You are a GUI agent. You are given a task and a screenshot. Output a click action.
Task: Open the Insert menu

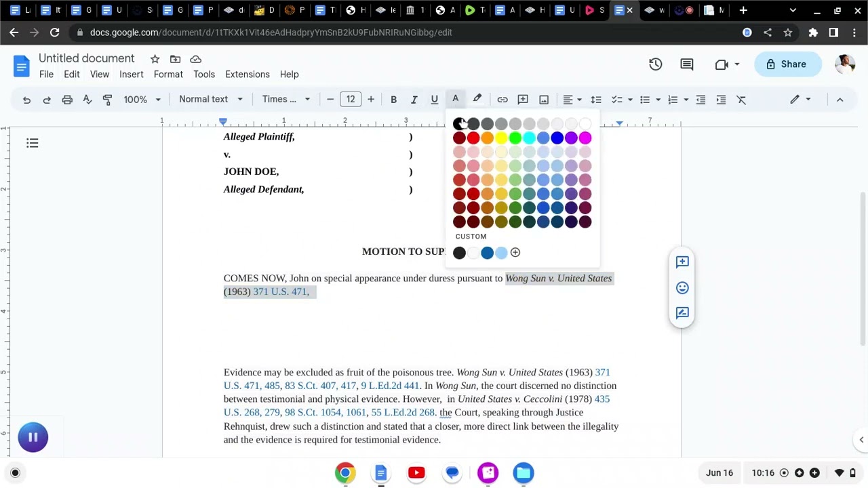click(x=132, y=75)
